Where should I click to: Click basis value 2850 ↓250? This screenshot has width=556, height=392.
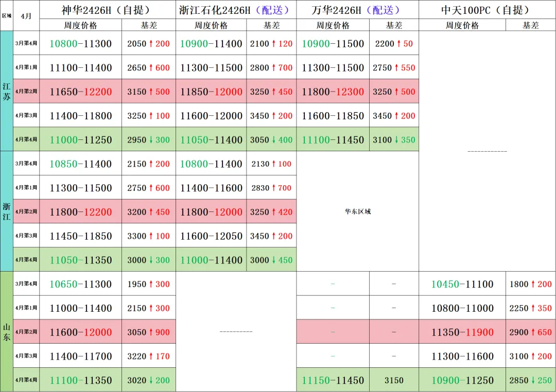pyautogui.click(x=530, y=380)
